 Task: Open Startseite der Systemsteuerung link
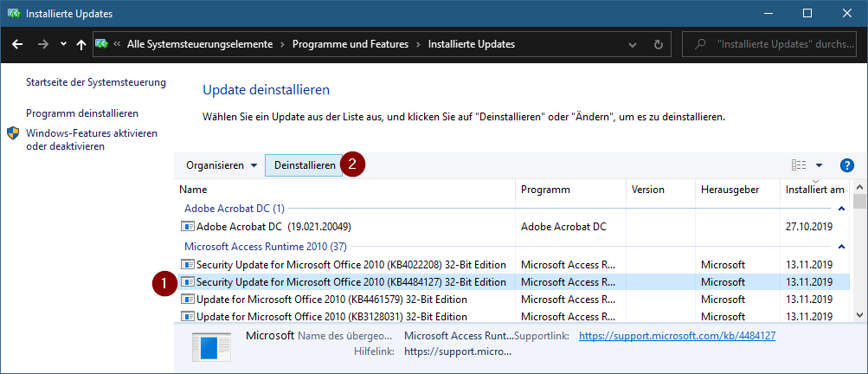point(96,82)
